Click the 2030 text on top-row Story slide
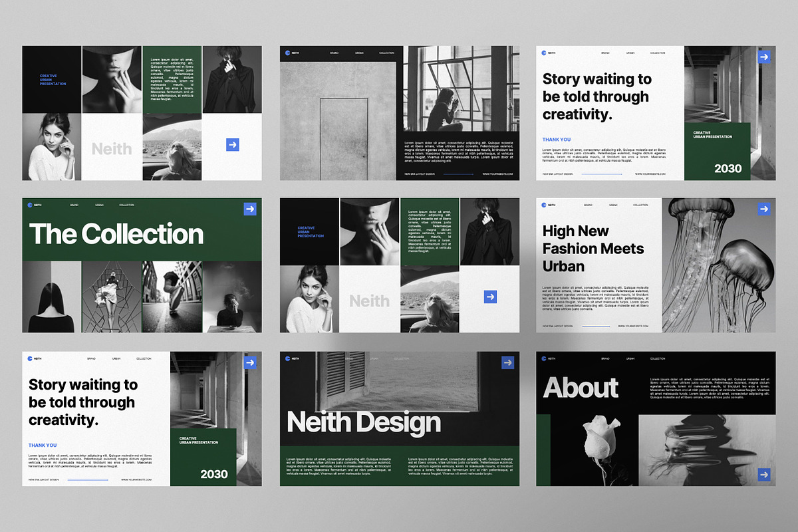The image size is (798, 532). (x=728, y=168)
